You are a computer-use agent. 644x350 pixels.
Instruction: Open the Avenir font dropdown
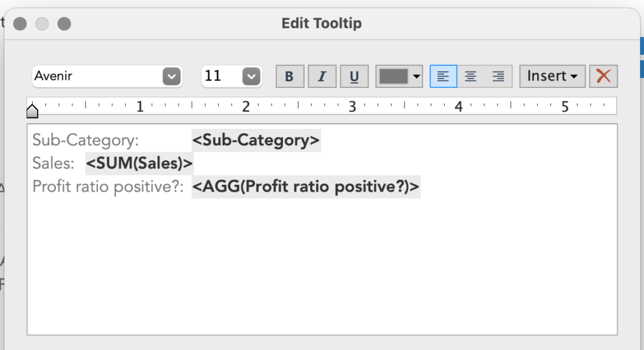coord(171,77)
